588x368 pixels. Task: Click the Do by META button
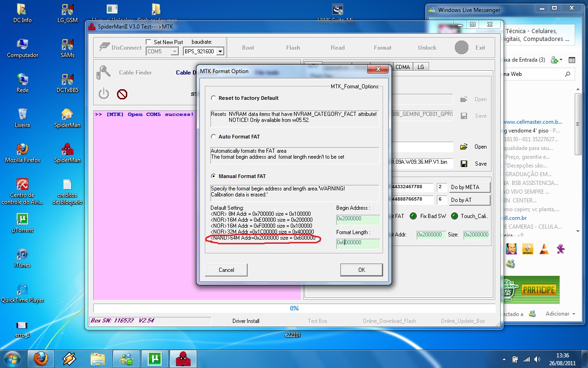469,187
